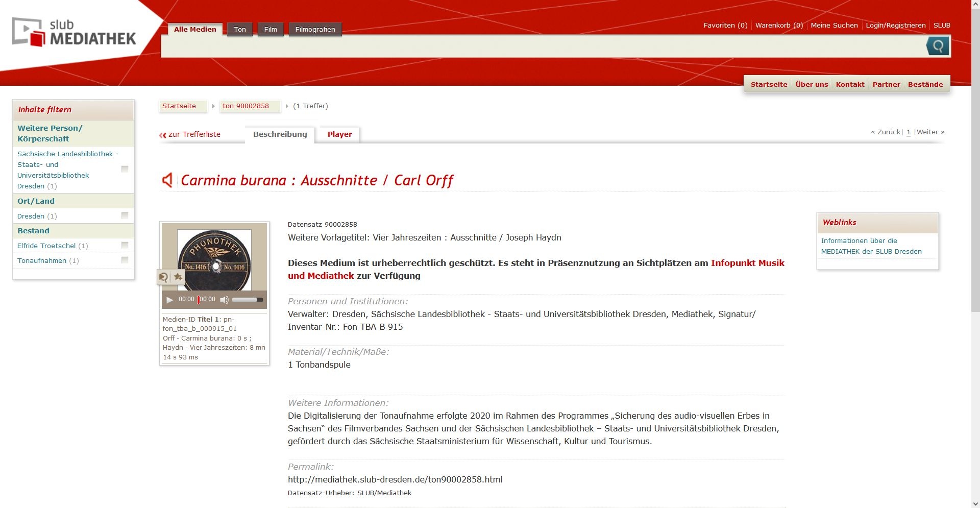Click the Weiter pagination link

click(x=930, y=132)
